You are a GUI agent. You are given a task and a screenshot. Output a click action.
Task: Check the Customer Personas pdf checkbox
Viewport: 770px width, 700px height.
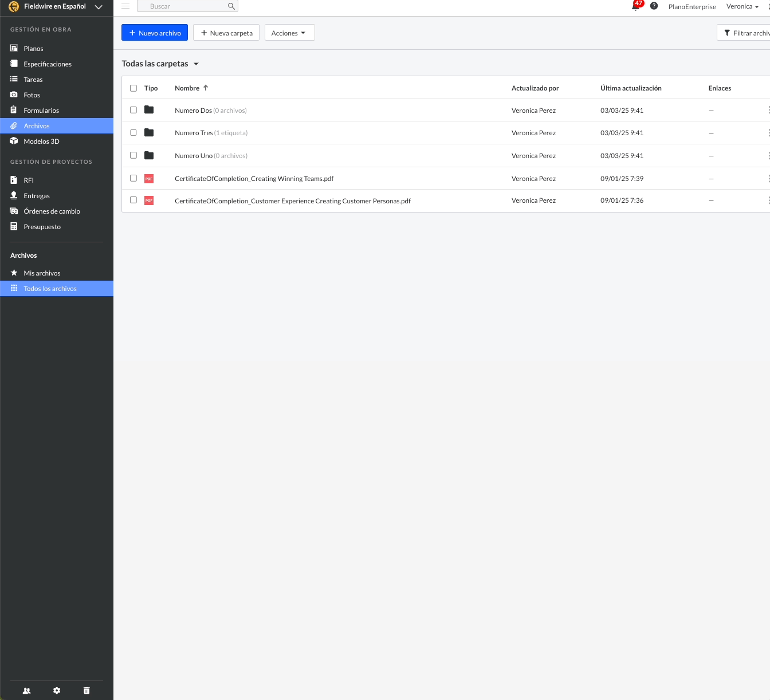coord(133,200)
